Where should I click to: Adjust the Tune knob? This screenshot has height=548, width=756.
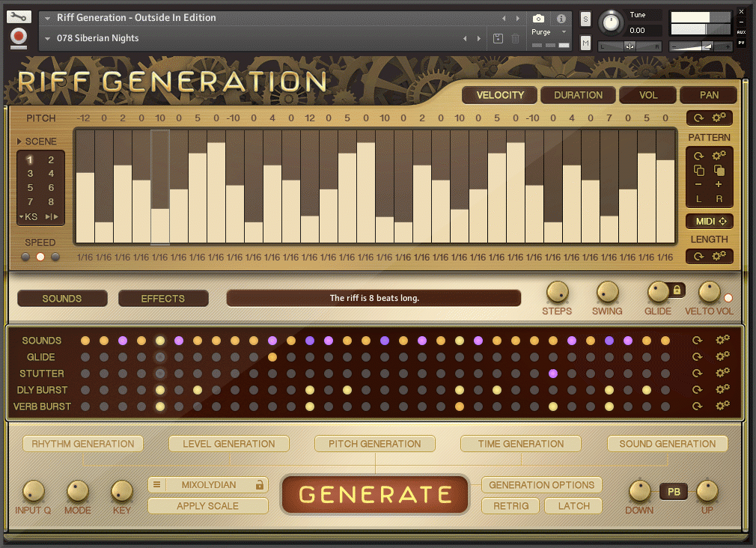click(611, 22)
